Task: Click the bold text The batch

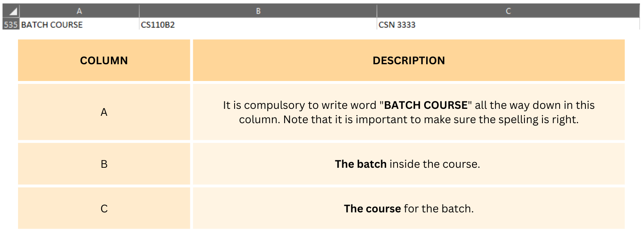Action: pyautogui.click(x=361, y=164)
